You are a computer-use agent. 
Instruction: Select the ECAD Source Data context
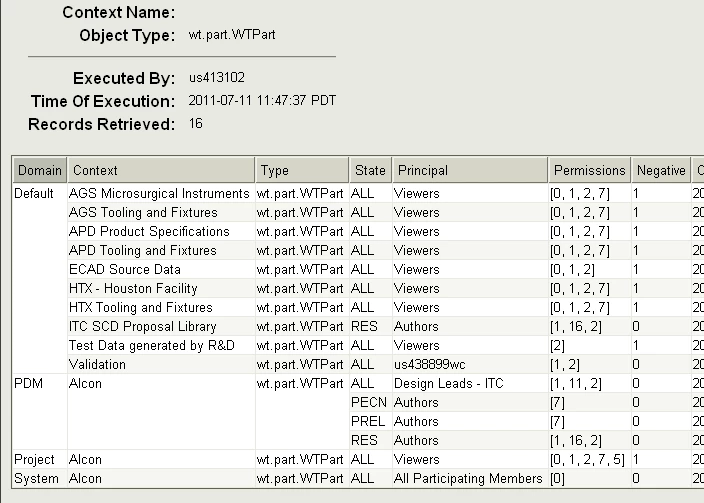coord(125,269)
